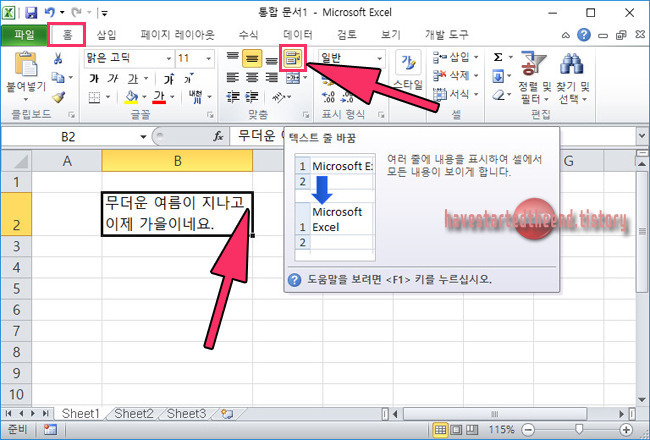This screenshot has width=650, height=440.
Task: Switch to Page Layout view in status bar
Action: [x=456, y=430]
